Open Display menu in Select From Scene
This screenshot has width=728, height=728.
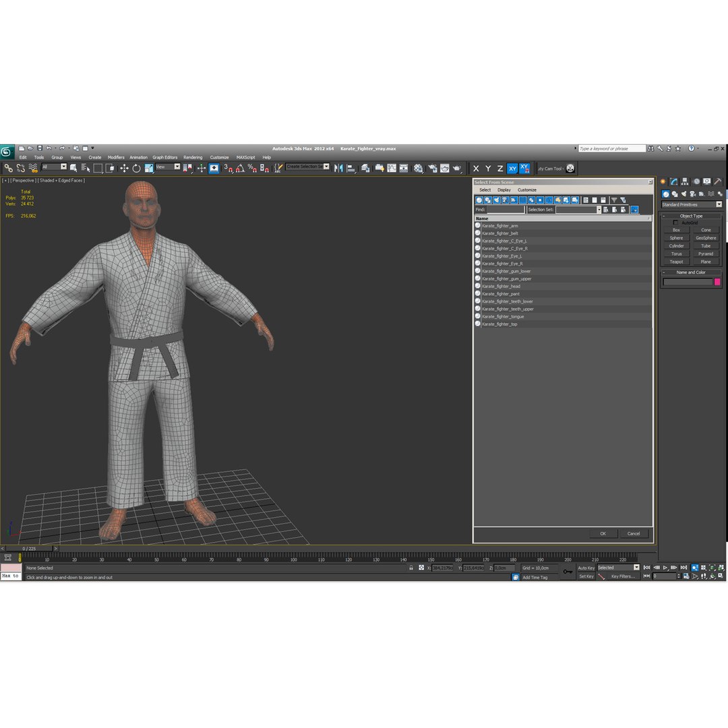click(x=504, y=190)
